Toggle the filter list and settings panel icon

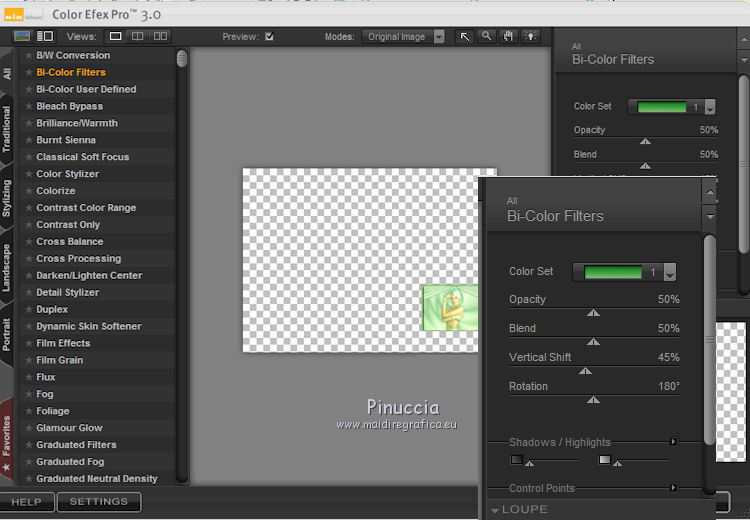pyautogui.click(x=45, y=36)
